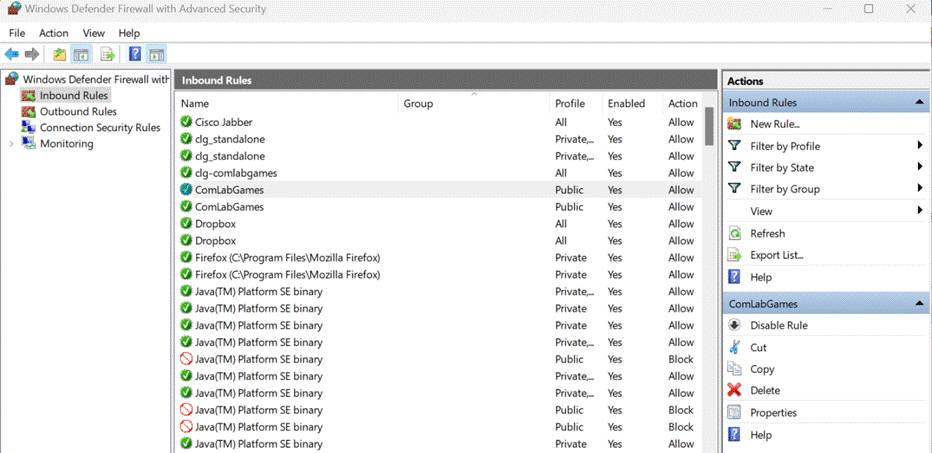Click the New Rule icon in Actions
Screen dimensions: 932x453
coord(735,124)
